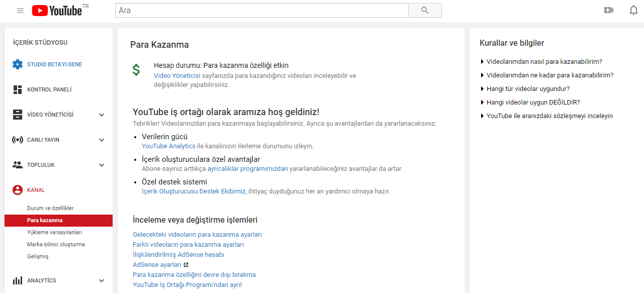
Task: Open the Gelişmiş channel settings
Action: pos(38,256)
